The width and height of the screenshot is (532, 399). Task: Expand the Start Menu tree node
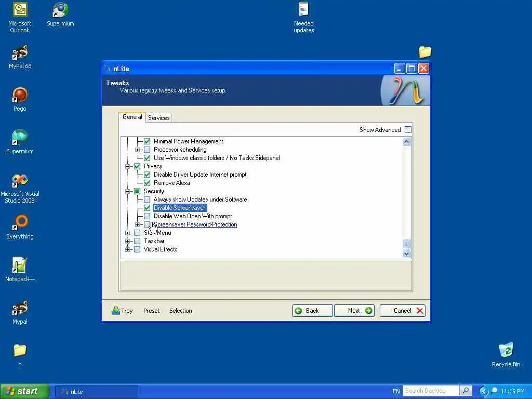point(127,233)
